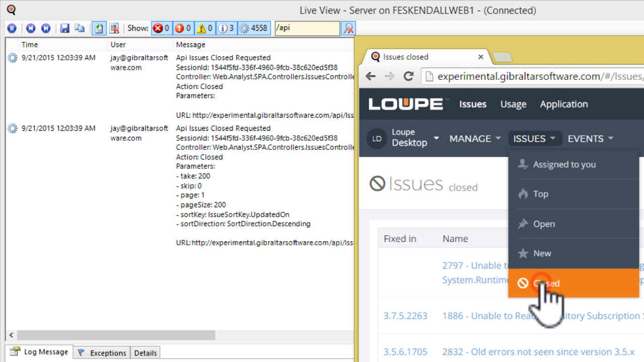The height and width of the screenshot is (362, 644).
Task: Expand the EVENTS dropdown menu
Action: click(591, 139)
